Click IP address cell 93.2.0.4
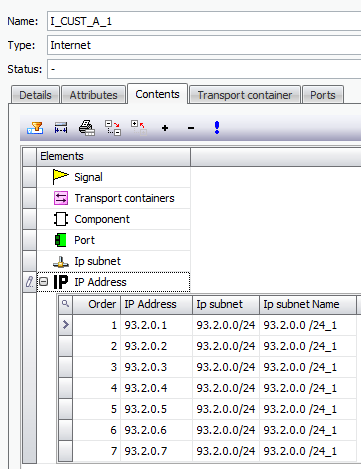 (156, 388)
